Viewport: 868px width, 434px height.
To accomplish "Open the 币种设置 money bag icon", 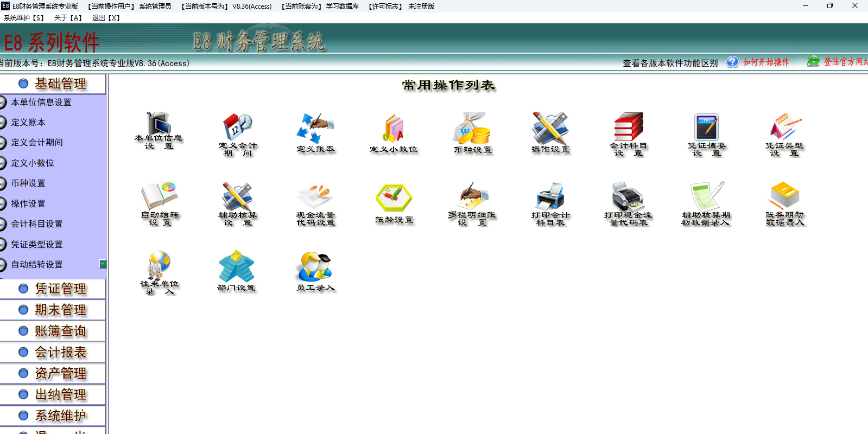I will click(x=472, y=128).
